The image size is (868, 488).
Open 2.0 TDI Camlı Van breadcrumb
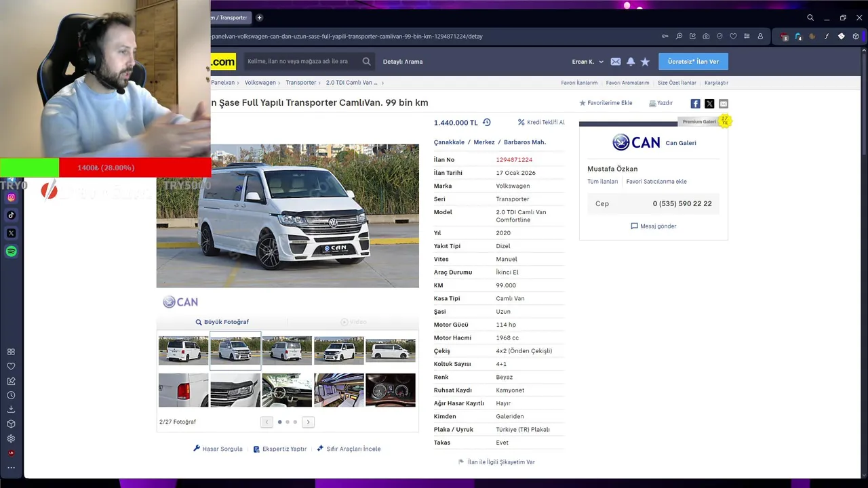pyautogui.click(x=351, y=83)
